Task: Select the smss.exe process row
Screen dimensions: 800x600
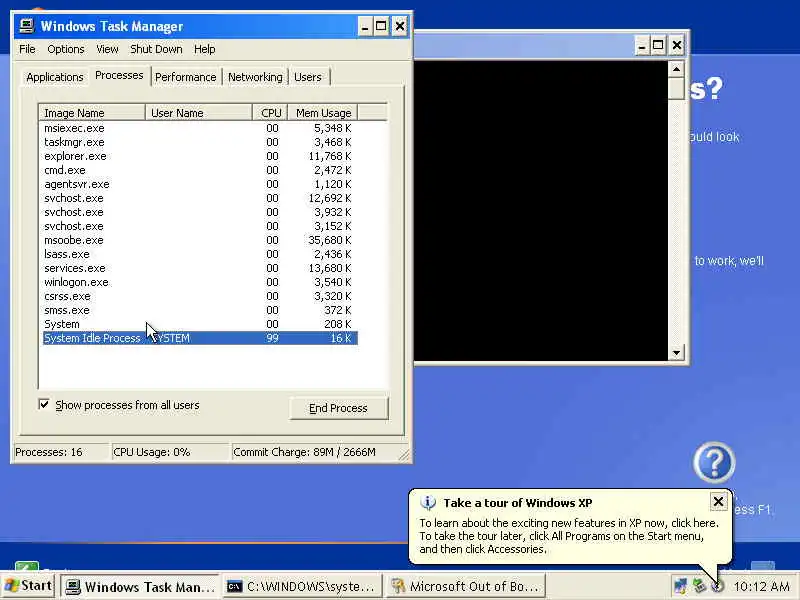Action: (200, 310)
